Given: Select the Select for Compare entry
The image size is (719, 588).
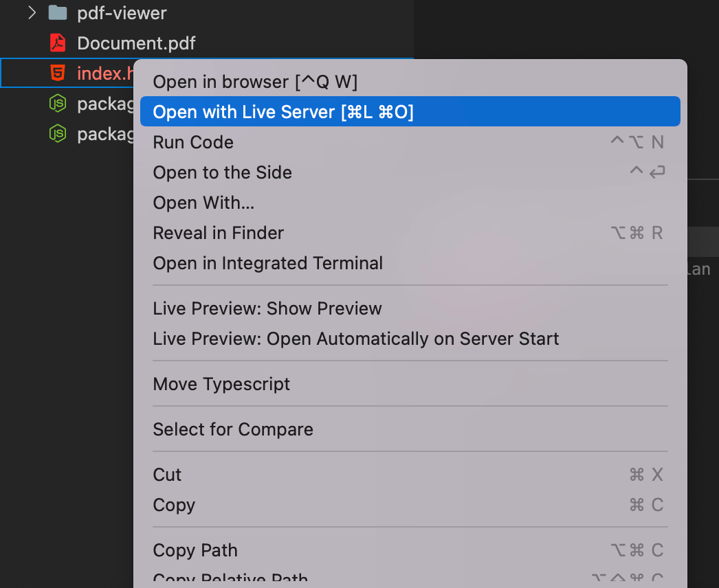Looking at the screenshot, I should 410,429.
